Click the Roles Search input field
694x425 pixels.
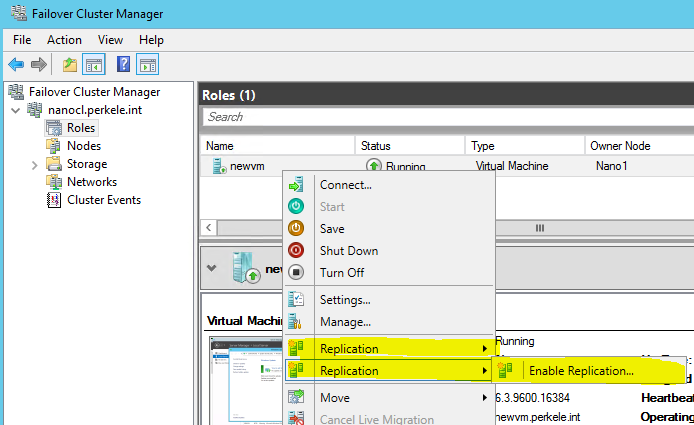[x=448, y=117]
